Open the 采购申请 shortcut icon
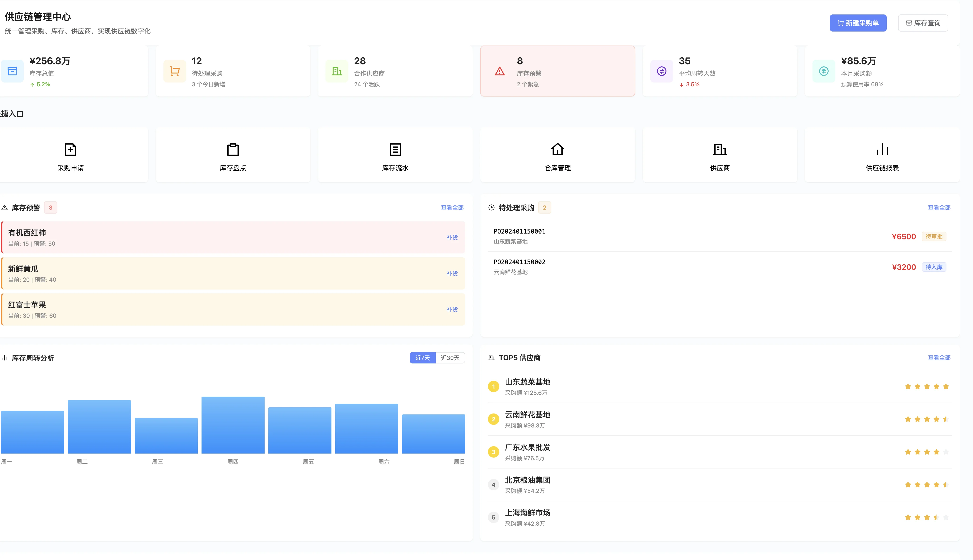Image resolution: width=973 pixels, height=560 pixels. [x=70, y=149]
